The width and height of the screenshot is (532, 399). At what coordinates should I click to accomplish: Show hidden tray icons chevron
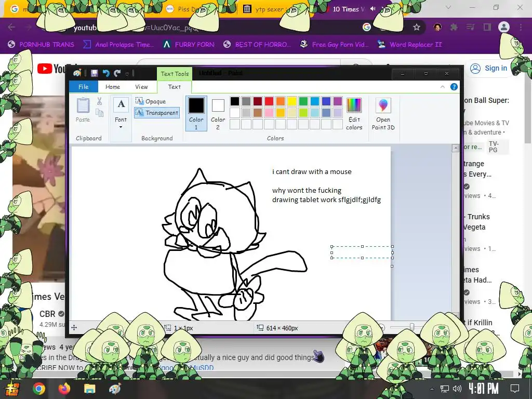432,389
